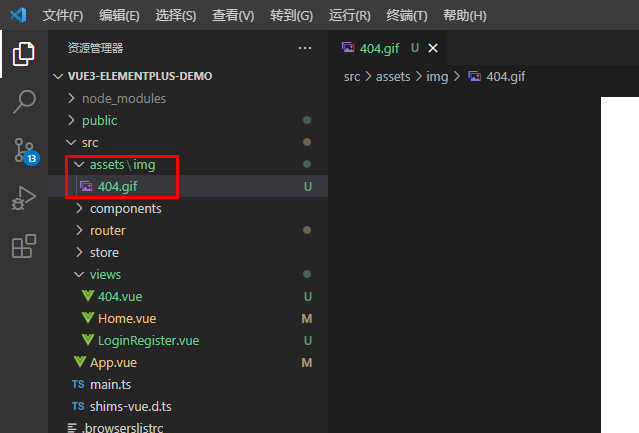
Task: Open the 帮助(H) menu
Action: tap(465, 15)
